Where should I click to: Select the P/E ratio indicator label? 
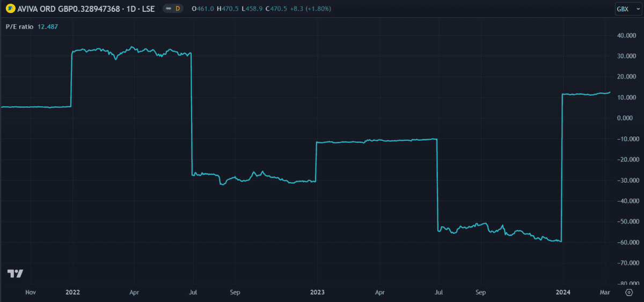click(20, 27)
